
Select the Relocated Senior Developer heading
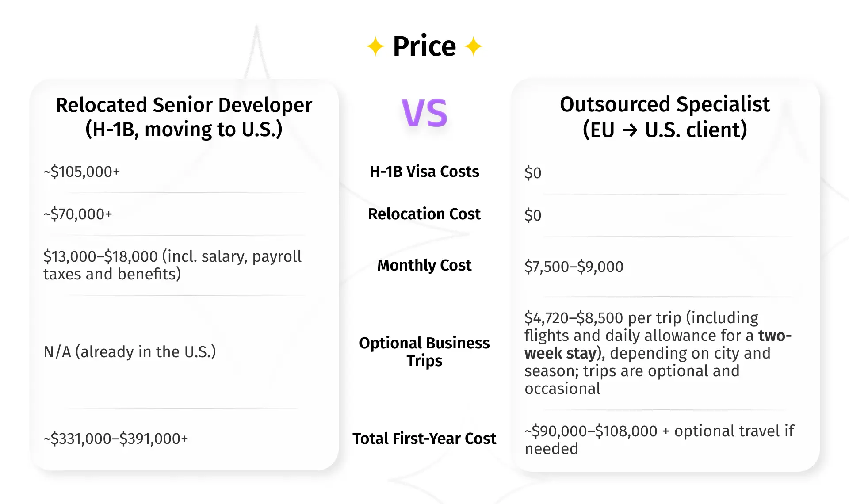184,117
